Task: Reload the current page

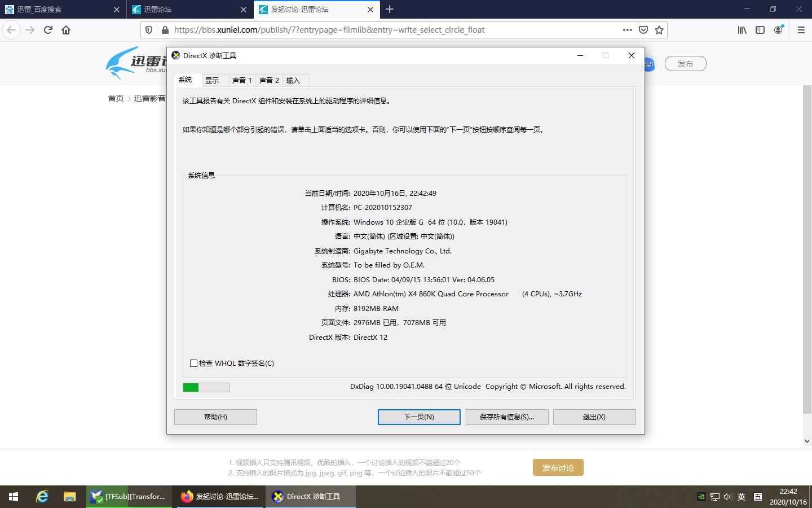Action: (x=47, y=30)
